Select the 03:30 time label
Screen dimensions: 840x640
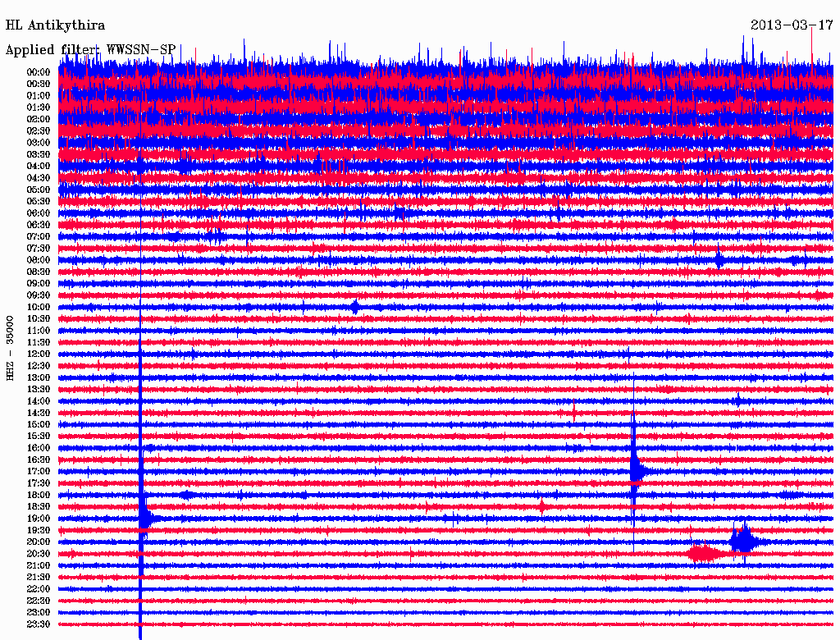(x=39, y=154)
